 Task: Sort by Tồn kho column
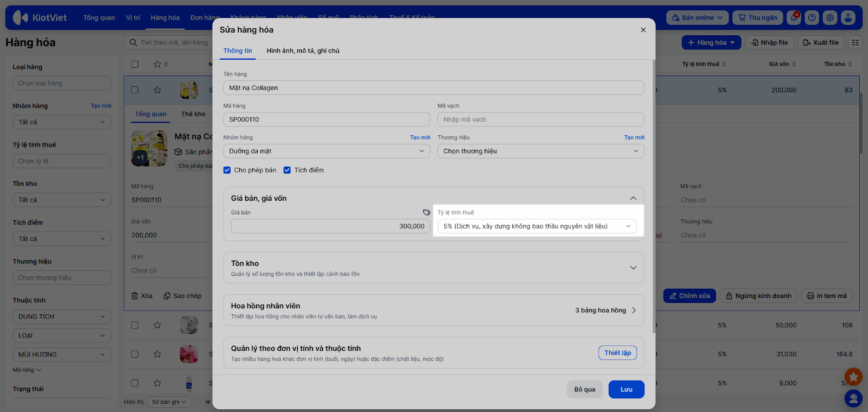[838, 64]
